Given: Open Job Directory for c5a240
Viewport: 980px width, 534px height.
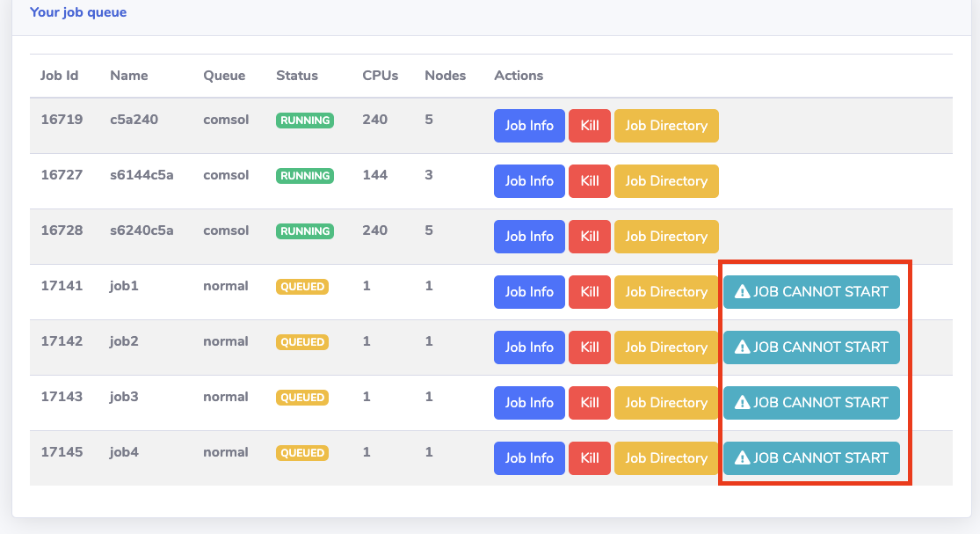Looking at the screenshot, I should pos(666,126).
